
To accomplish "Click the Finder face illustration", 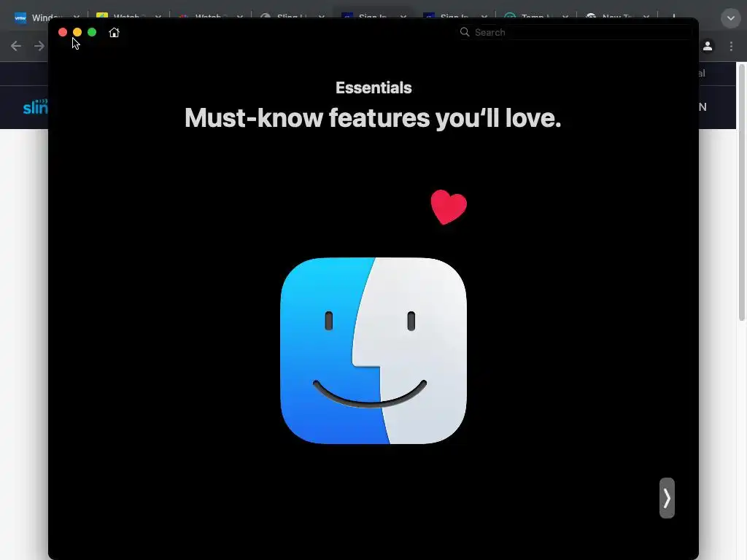I will pos(373,351).
